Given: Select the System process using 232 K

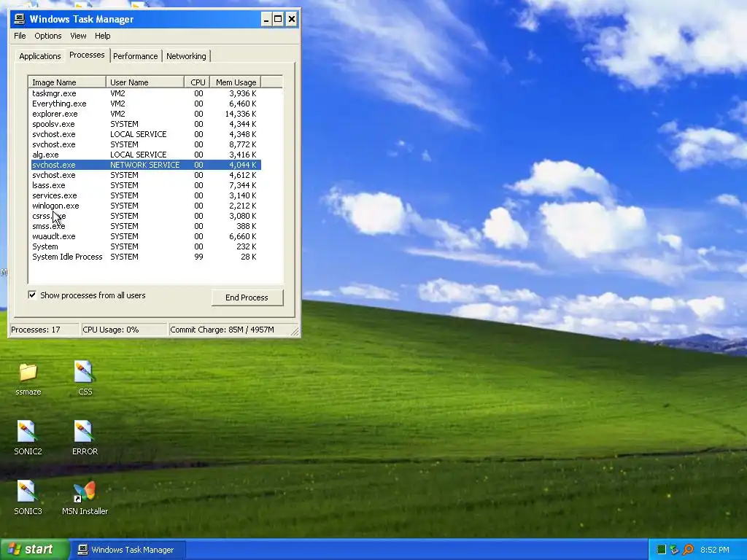Looking at the screenshot, I should [146, 246].
